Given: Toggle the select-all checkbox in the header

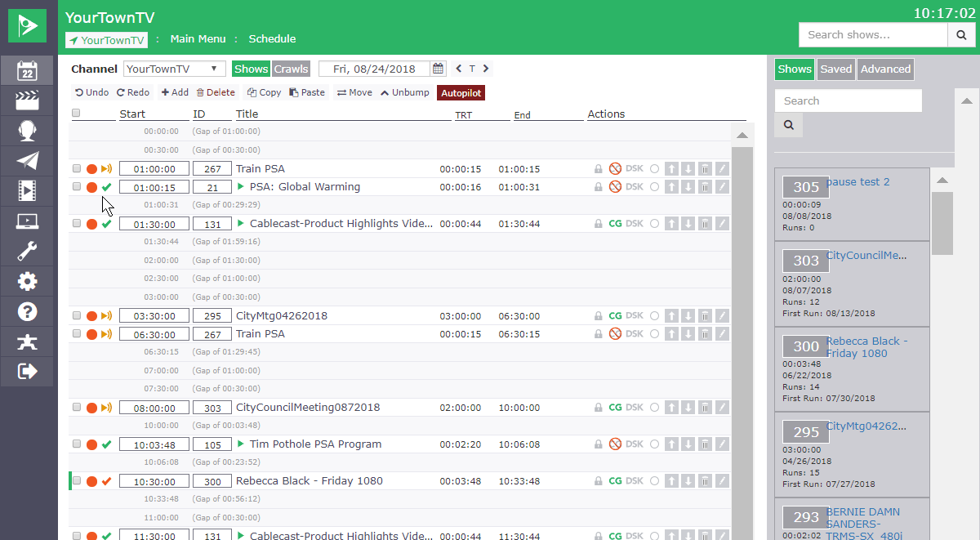Looking at the screenshot, I should point(76,114).
